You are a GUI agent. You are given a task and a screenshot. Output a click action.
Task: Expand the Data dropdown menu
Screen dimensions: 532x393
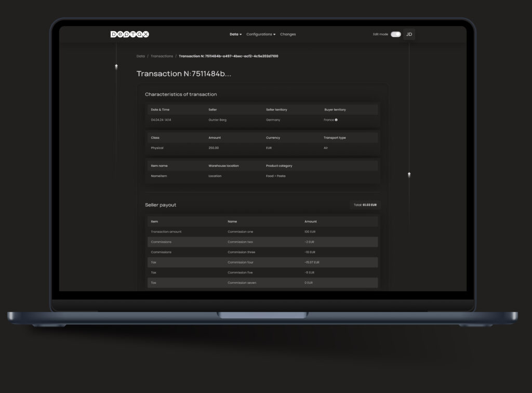(234, 34)
